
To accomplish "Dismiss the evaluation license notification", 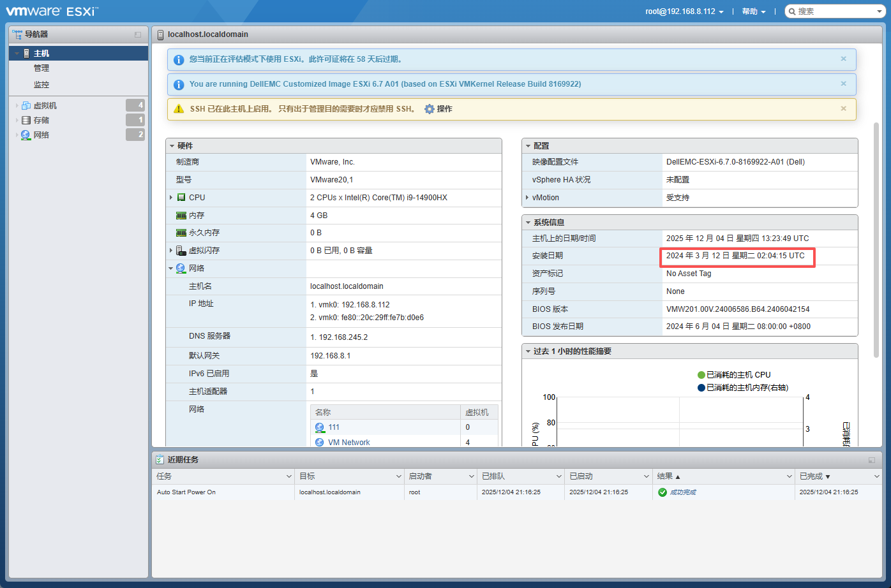I will click(843, 59).
